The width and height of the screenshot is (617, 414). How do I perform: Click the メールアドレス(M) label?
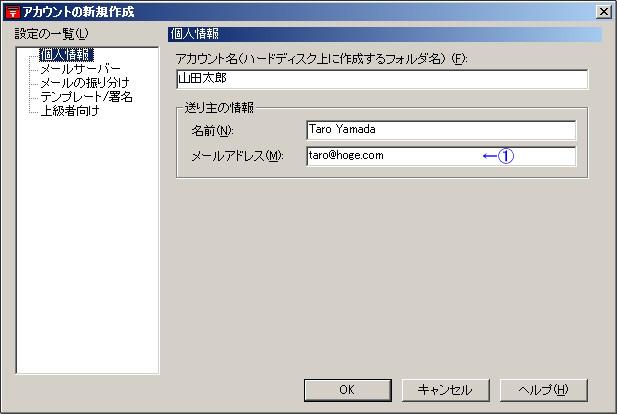pyautogui.click(x=237, y=156)
